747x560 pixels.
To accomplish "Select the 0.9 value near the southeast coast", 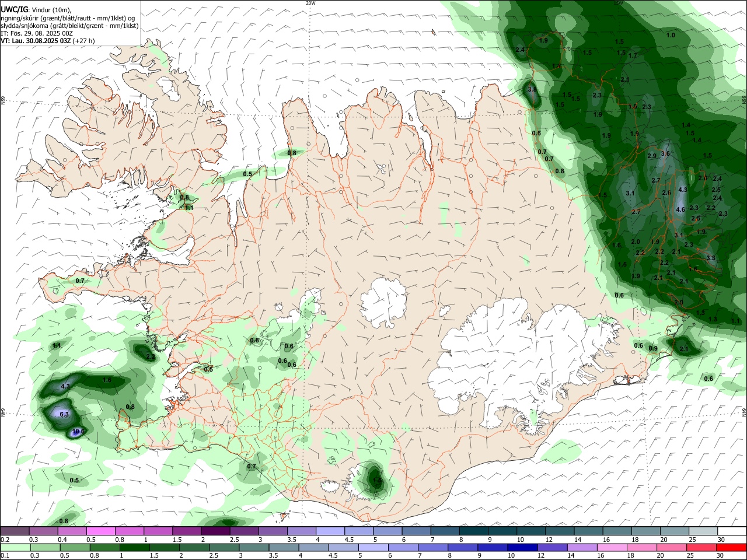I will coord(653,349).
